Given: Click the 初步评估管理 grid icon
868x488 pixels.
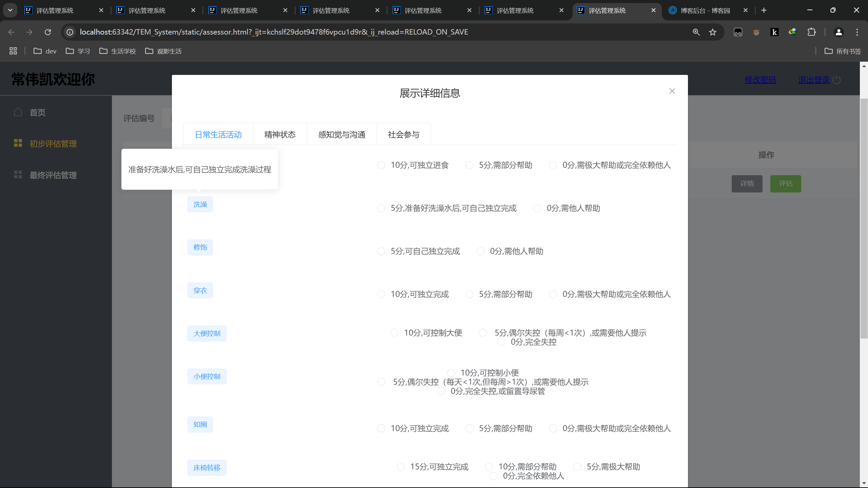Looking at the screenshot, I should click(x=18, y=143).
